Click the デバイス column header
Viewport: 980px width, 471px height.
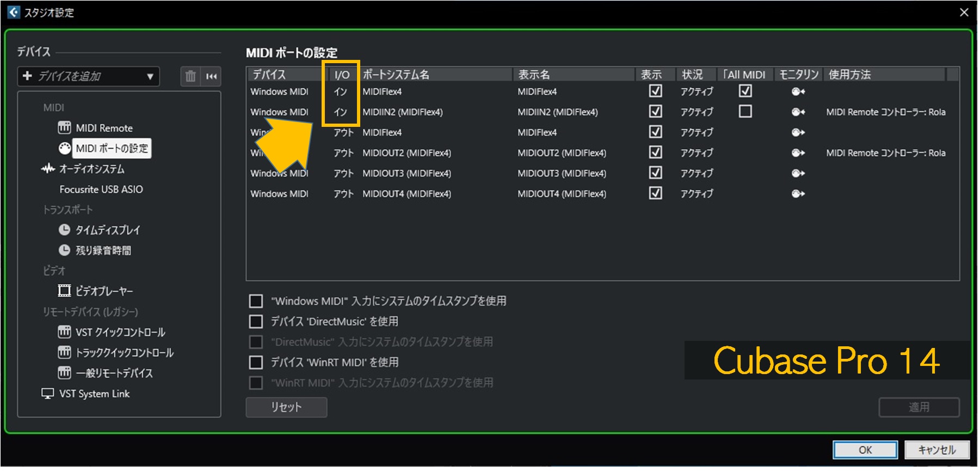click(x=287, y=75)
